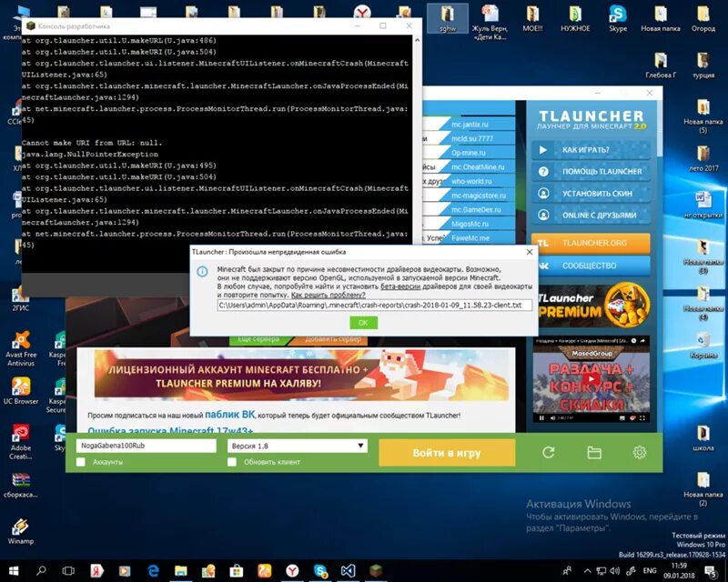Screen dimensions: 728x582
Task: Open Adobe Creative Cloud desktop shortcut
Action: 20,442
